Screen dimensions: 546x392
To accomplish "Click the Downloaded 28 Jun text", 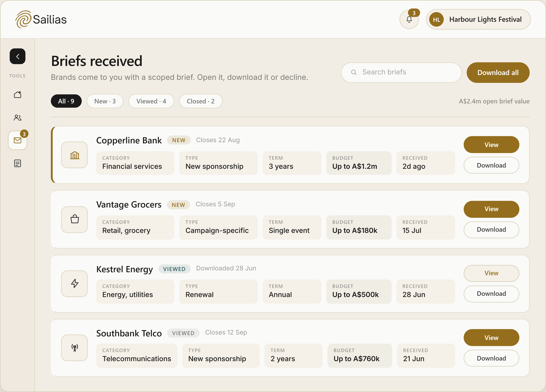I will (226, 268).
